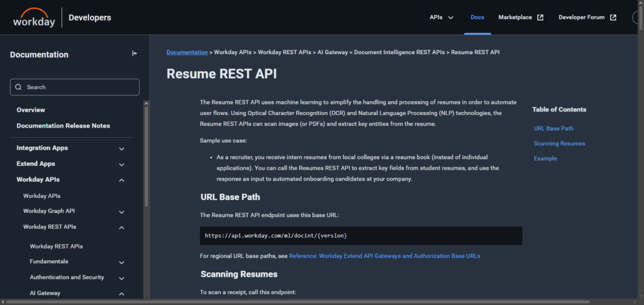Click the Developers header title

(x=89, y=18)
